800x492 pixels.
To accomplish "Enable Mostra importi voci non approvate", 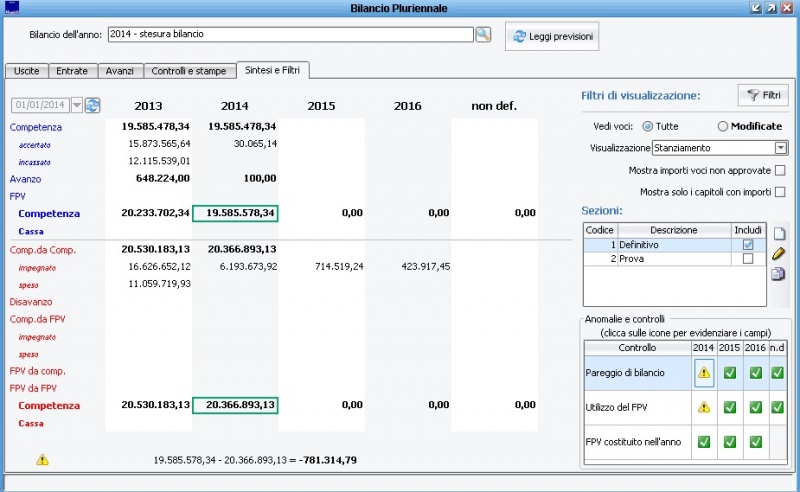I will point(780,170).
